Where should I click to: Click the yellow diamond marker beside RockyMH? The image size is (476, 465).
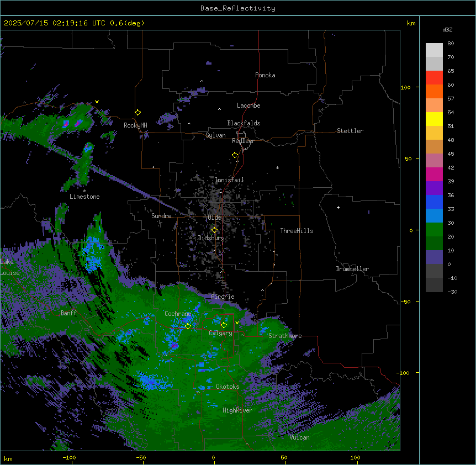[138, 113]
